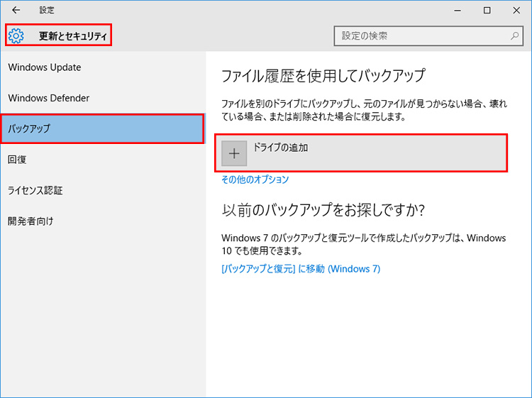Click the 更新とセキュリティ header title
Screen dimensions: 532x398
coord(73,36)
